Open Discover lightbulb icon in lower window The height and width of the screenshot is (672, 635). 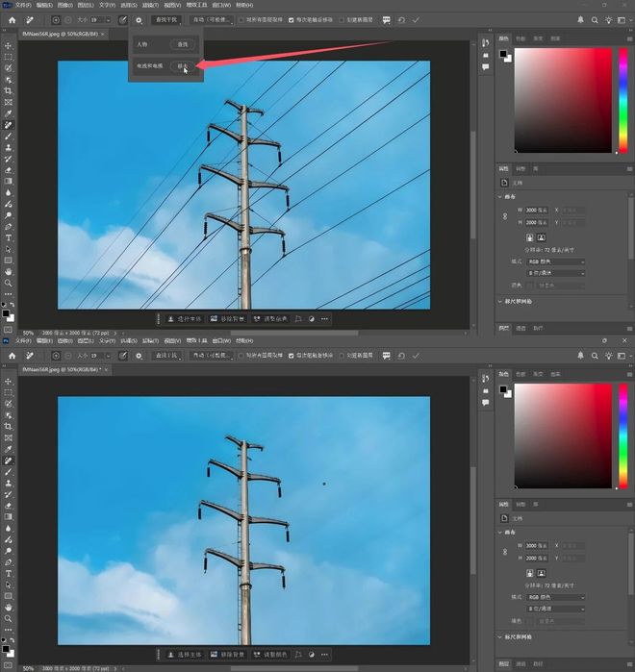click(608, 356)
